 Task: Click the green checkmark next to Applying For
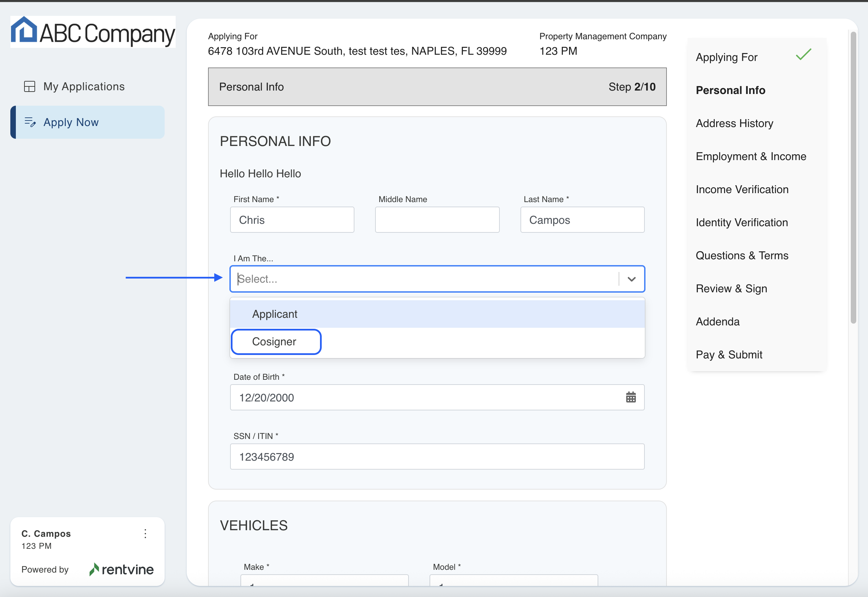(803, 55)
